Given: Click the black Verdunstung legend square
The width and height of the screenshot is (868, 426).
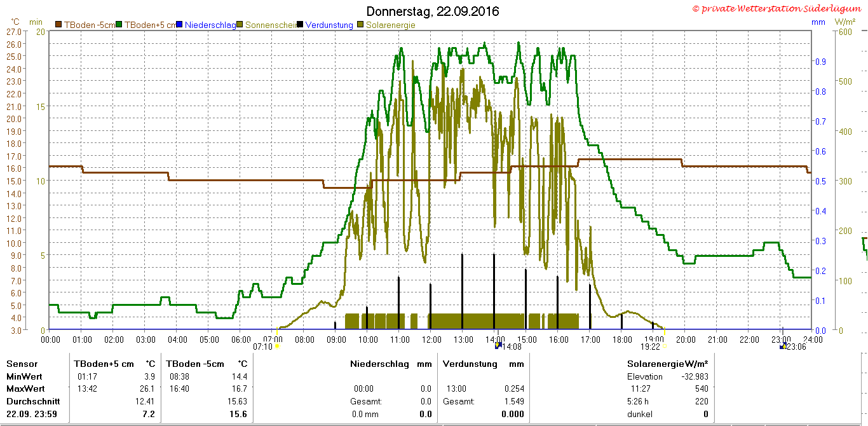Looking at the screenshot, I should 300,25.
